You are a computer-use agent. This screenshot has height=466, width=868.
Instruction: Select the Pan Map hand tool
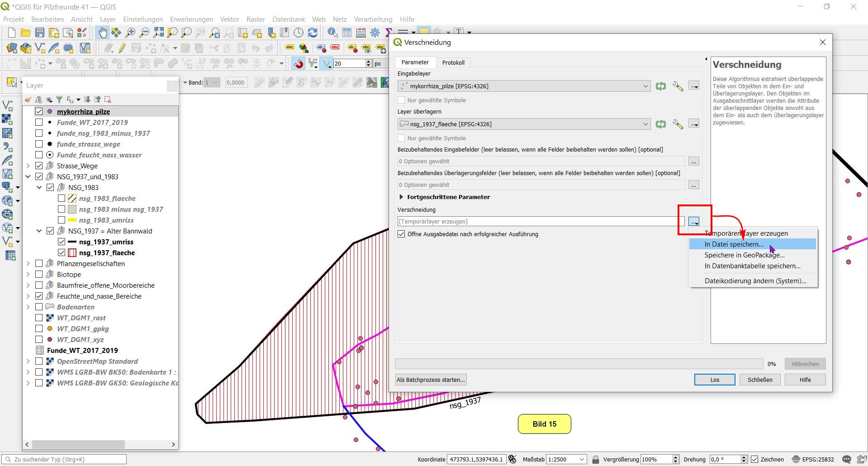pos(103,33)
